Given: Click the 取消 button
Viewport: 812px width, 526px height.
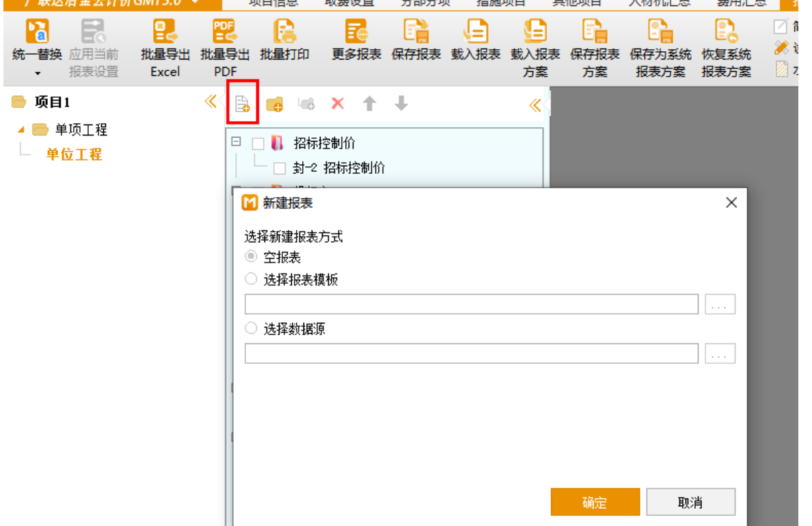Looking at the screenshot, I should [x=690, y=502].
